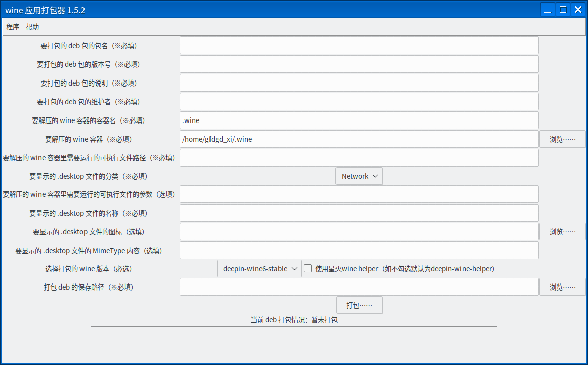This screenshot has width=588, height=365.
Task: Open the deepin-wine6-stable version dropdown
Action: 259,269
